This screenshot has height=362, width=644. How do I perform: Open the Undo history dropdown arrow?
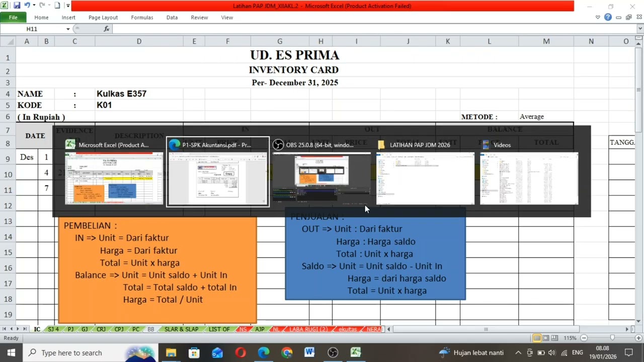[34, 6]
